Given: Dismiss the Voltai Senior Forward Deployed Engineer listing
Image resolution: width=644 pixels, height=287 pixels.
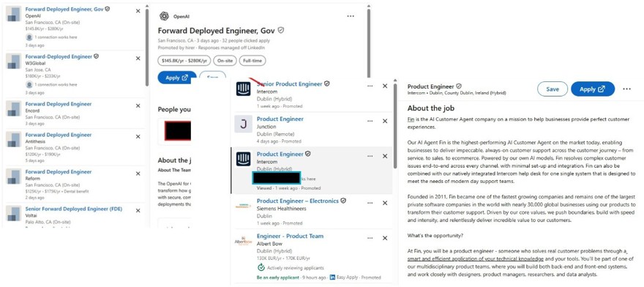Looking at the screenshot, I should pyautogui.click(x=138, y=210).
